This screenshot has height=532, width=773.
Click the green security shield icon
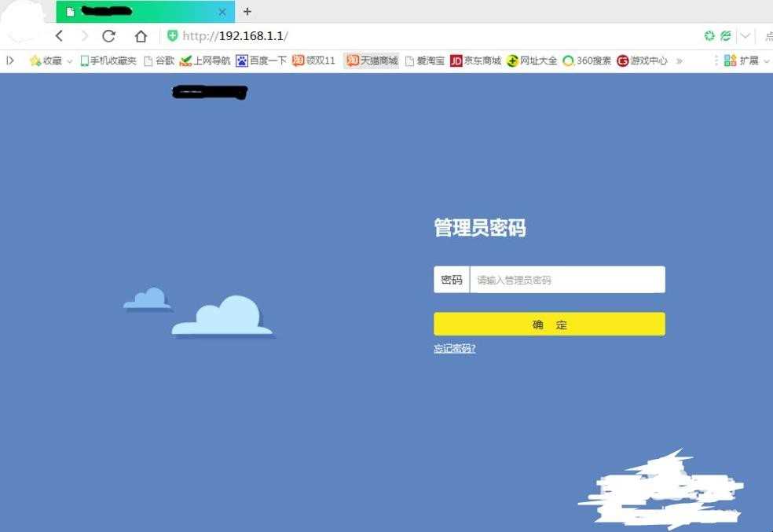pos(172,35)
